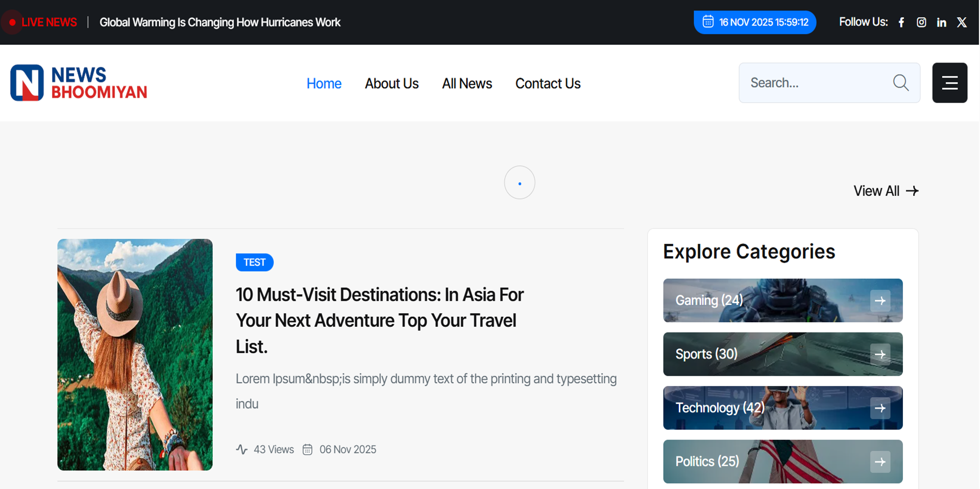The image size is (980, 489).
Task: Click the News Bhoomiyan logo
Action: click(79, 83)
